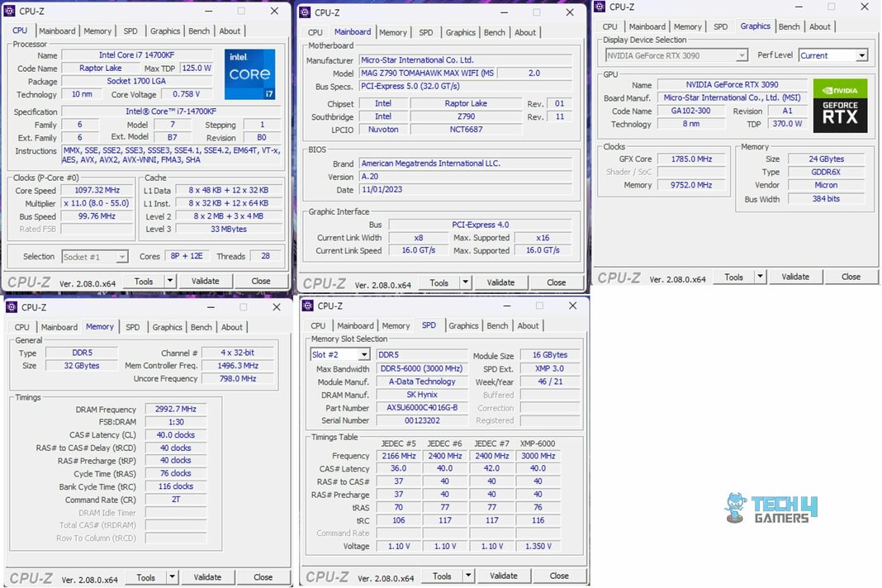Open the Perf Level dropdown showing Current
Viewport: 882px width, 588px height.
(862, 55)
